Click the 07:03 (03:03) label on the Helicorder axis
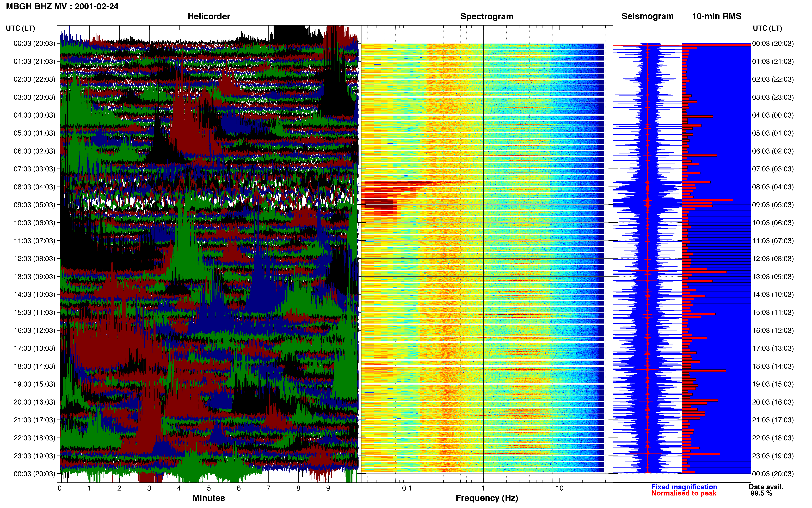Screen dimensions: 812x508 coord(34,169)
